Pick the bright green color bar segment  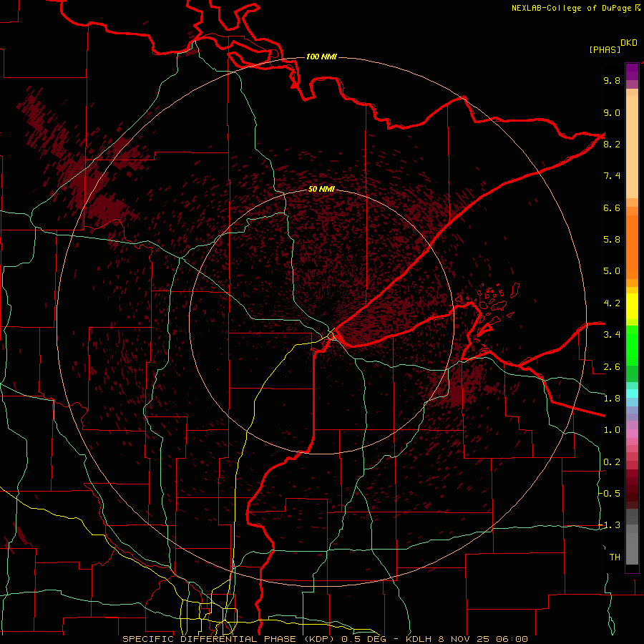pos(632,345)
